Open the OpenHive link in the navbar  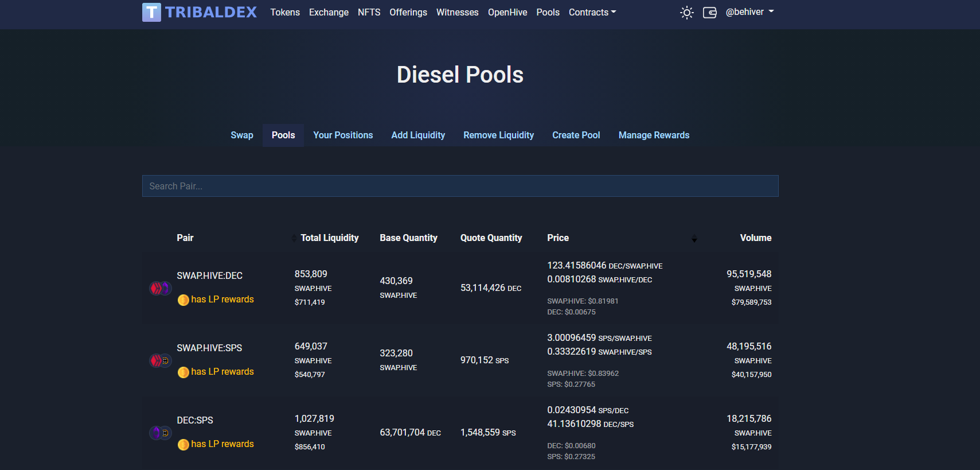click(507, 13)
